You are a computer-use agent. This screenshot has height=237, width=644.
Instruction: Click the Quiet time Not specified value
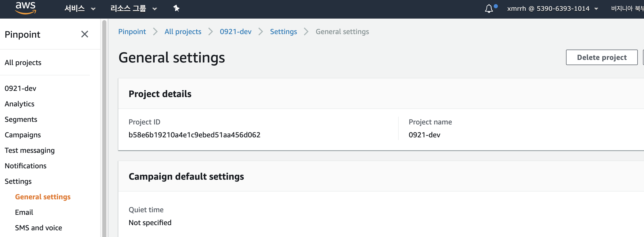150,223
